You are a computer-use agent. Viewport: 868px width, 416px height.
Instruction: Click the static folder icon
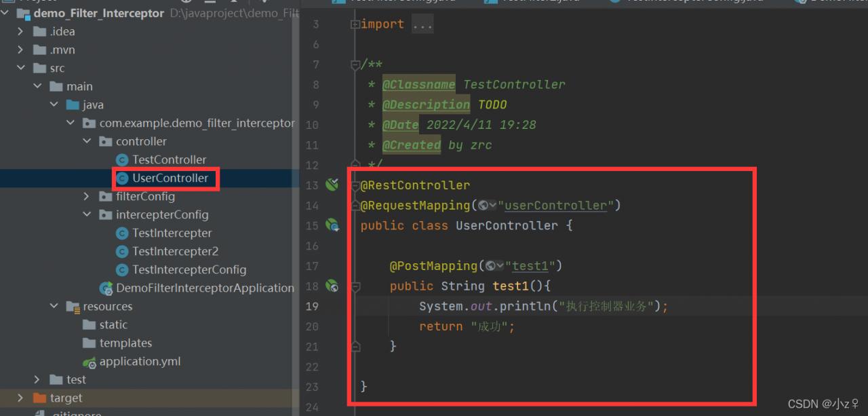[x=90, y=325]
